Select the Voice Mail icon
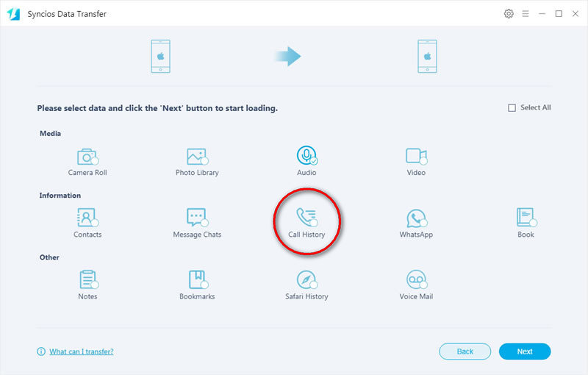This screenshot has height=375, width=588. pos(416,279)
